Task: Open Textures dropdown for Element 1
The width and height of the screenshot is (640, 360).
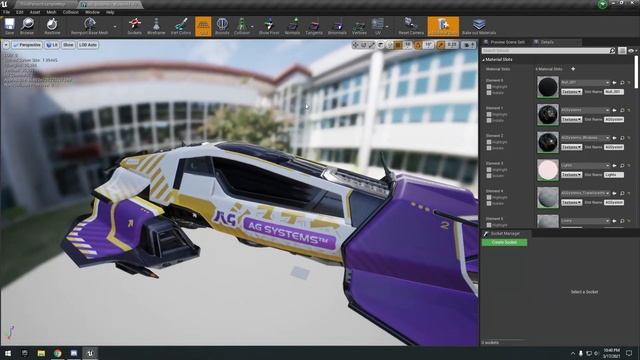Action: [571, 119]
